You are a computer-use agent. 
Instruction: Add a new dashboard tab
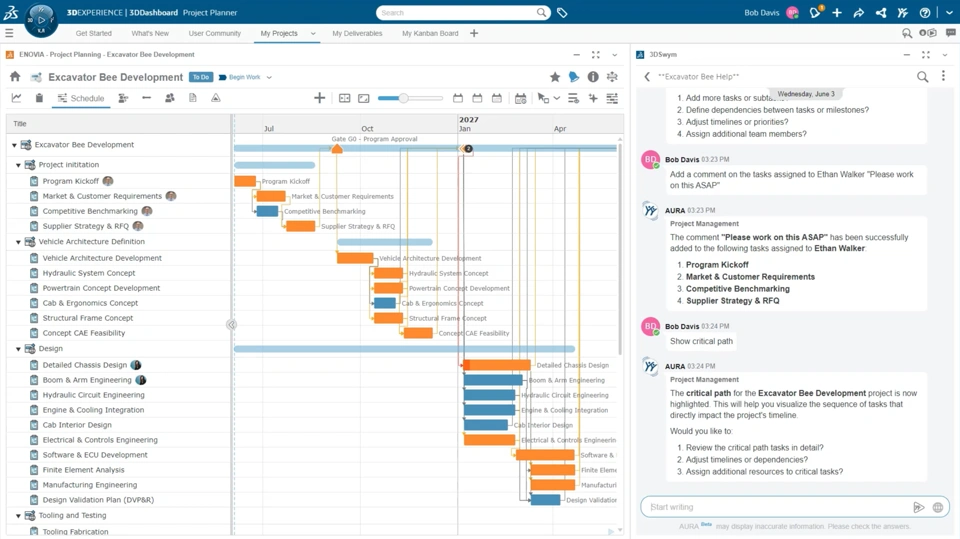(474, 33)
